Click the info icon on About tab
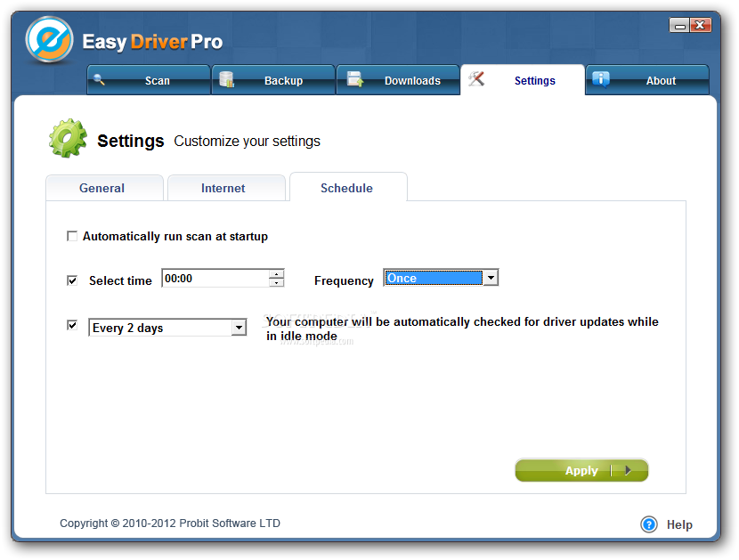Screen dimensions: 739x560 point(601,78)
